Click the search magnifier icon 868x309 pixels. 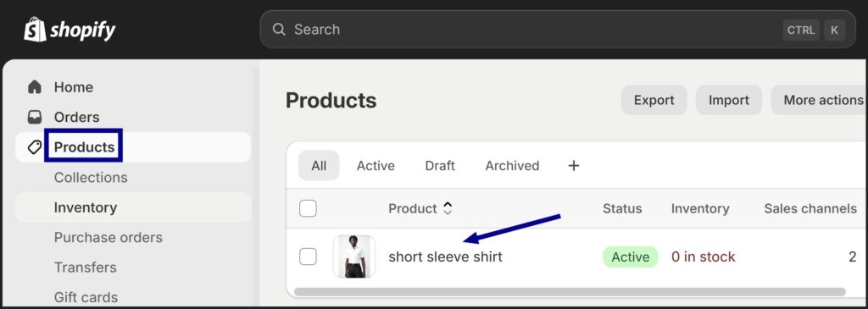click(279, 30)
